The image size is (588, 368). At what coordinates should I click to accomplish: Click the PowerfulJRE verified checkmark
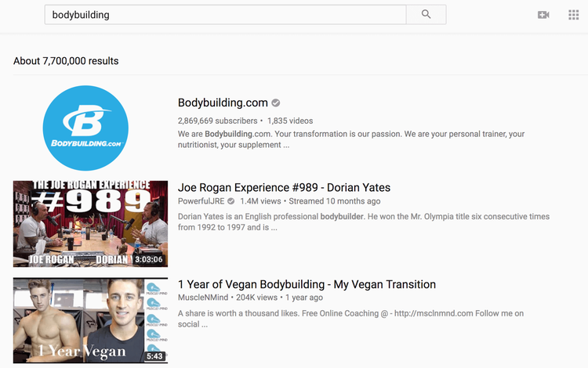pos(231,201)
